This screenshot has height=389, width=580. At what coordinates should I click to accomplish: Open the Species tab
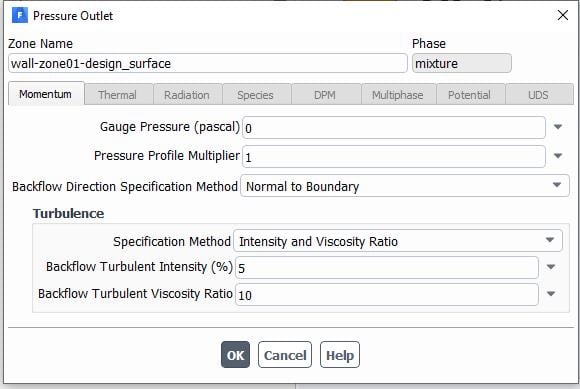point(255,95)
